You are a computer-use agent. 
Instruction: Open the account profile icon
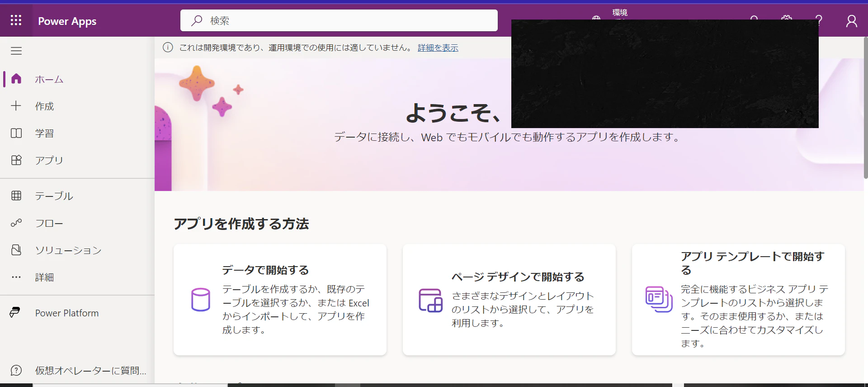click(x=851, y=21)
